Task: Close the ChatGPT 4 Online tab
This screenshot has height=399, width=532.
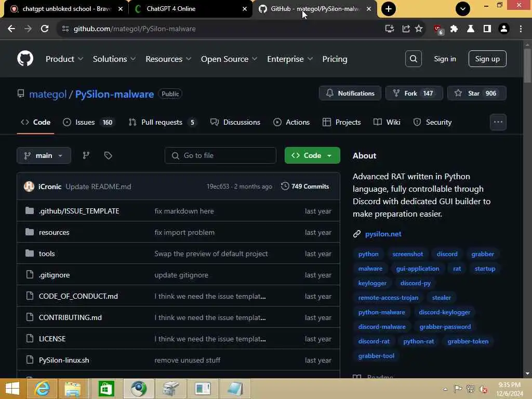Action: coord(245,9)
